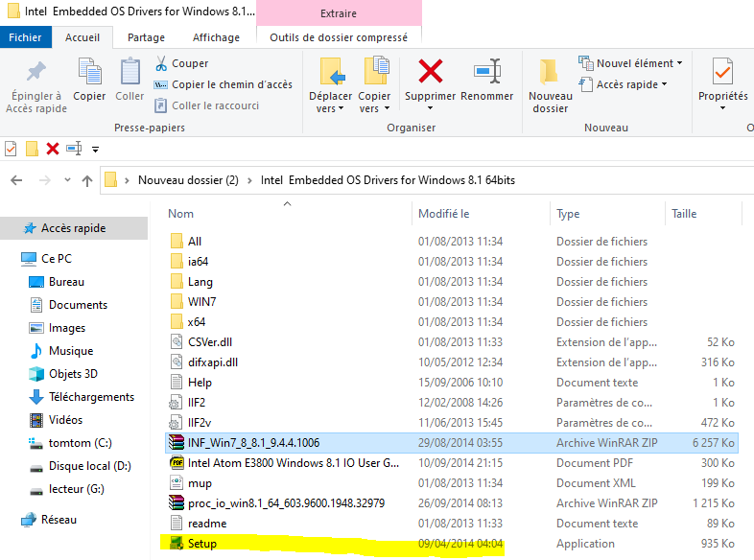Click Nouveau dossier (2) in address bar
754x560 pixels.
[188, 180]
